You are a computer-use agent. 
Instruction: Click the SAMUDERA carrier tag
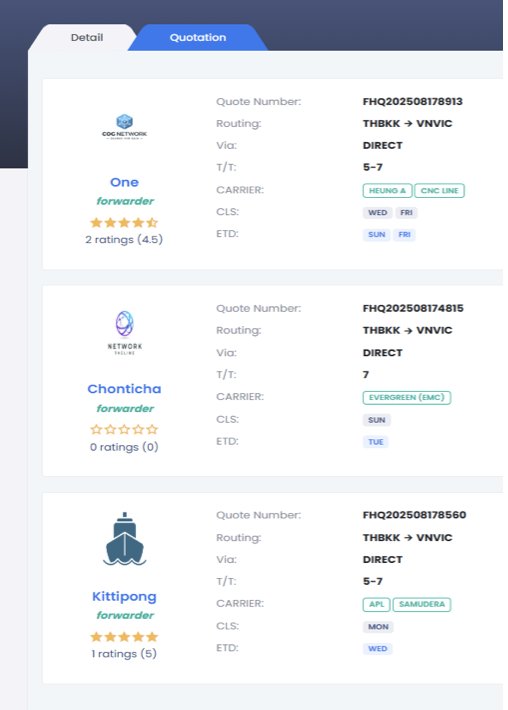click(422, 604)
